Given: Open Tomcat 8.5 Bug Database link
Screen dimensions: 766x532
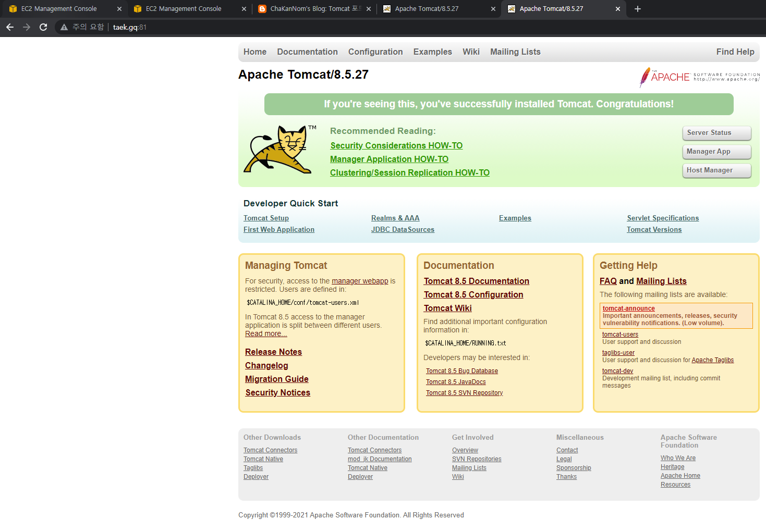Looking at the screenshot, I should [462, 371].
